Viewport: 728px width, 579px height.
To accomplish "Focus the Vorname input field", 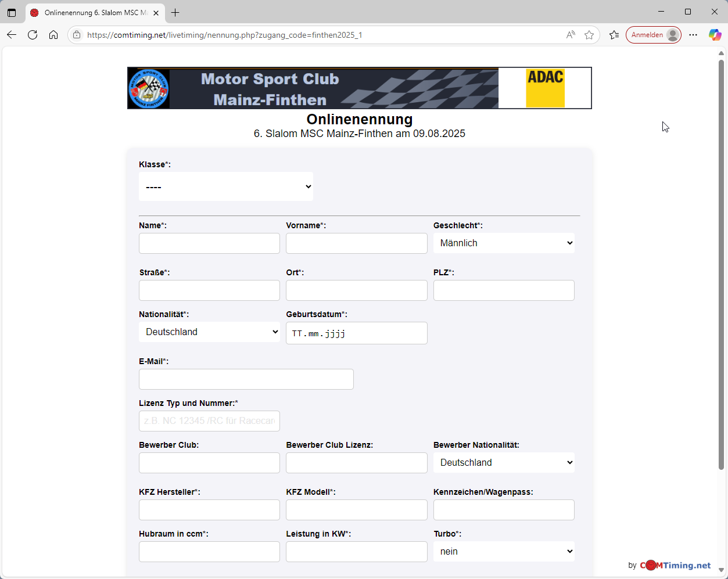I will [x=357, y=243].
